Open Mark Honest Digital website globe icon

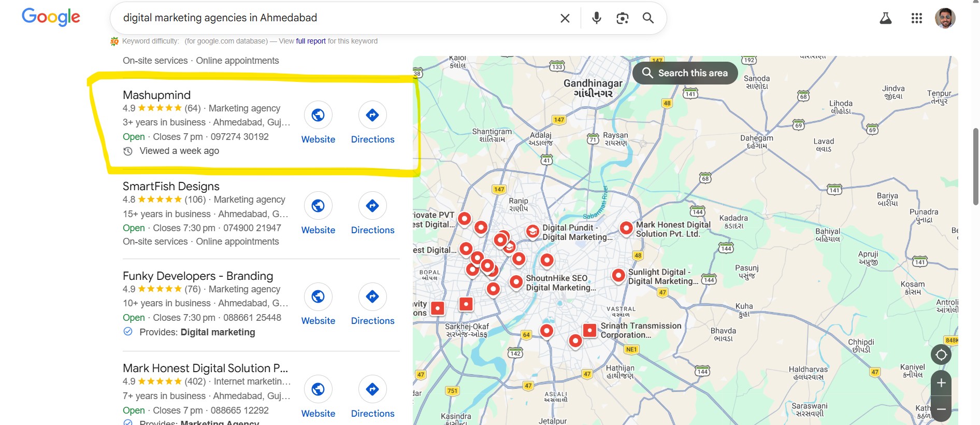318,389
